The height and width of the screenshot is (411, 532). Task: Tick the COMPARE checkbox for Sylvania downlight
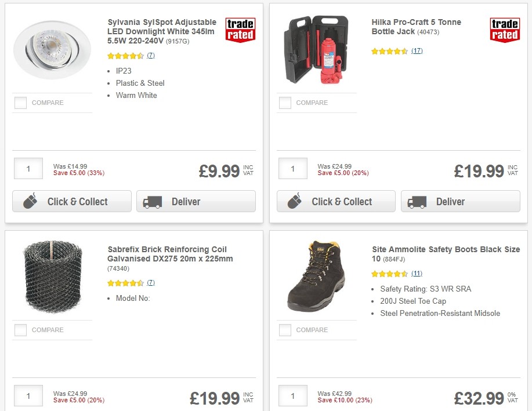point(20,103)
